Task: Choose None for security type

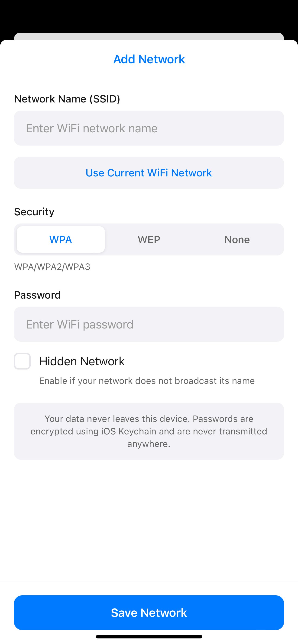Action: (x=237, y=239)
